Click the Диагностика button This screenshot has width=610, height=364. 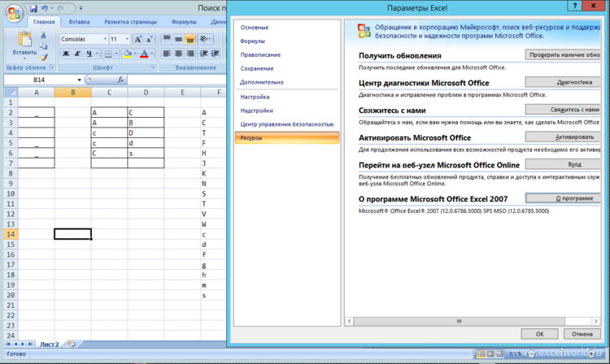click(x=563, y=82)
